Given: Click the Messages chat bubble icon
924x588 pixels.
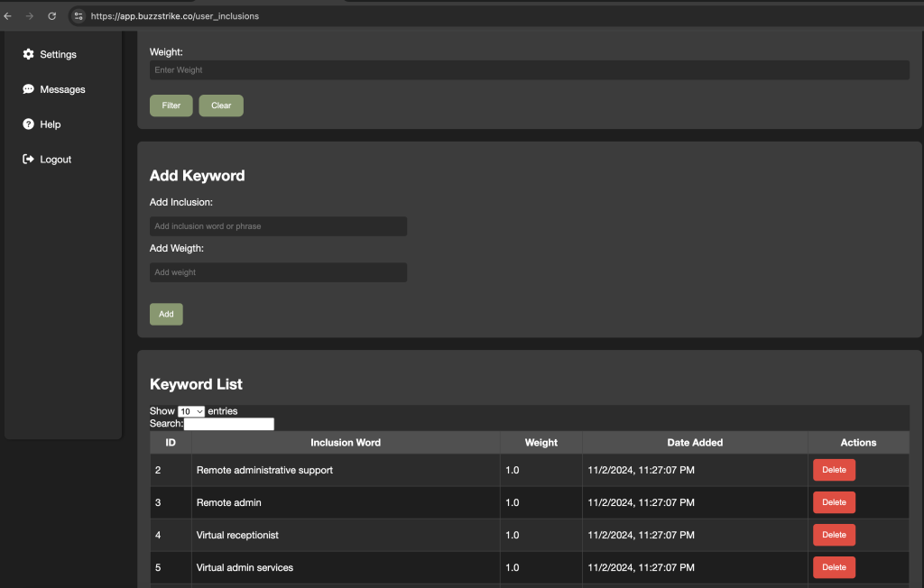Looking at the screenshot, I should pos(29,89).
